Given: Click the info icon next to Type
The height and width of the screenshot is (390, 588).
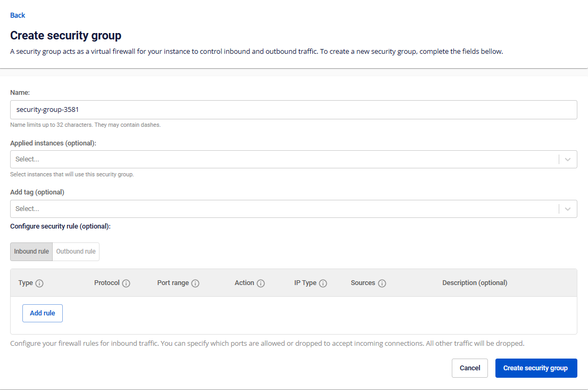Looking at the screenshot, I should [39, 283].
